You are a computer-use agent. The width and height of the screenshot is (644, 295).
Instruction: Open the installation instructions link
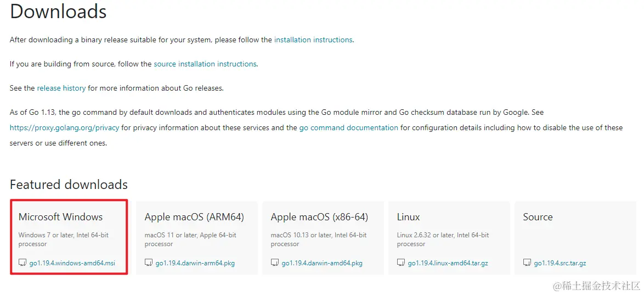313,40
